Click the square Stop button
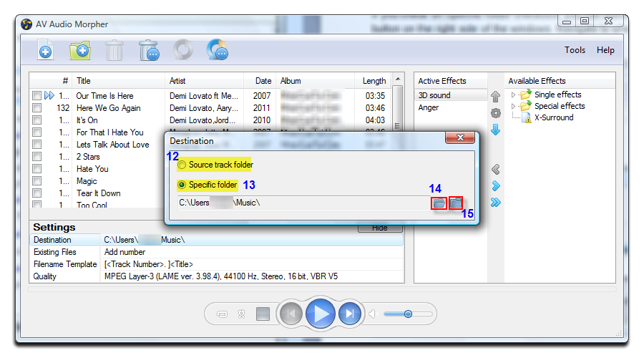The height and width of the screenshot is (358, 644). coord(263,314)
